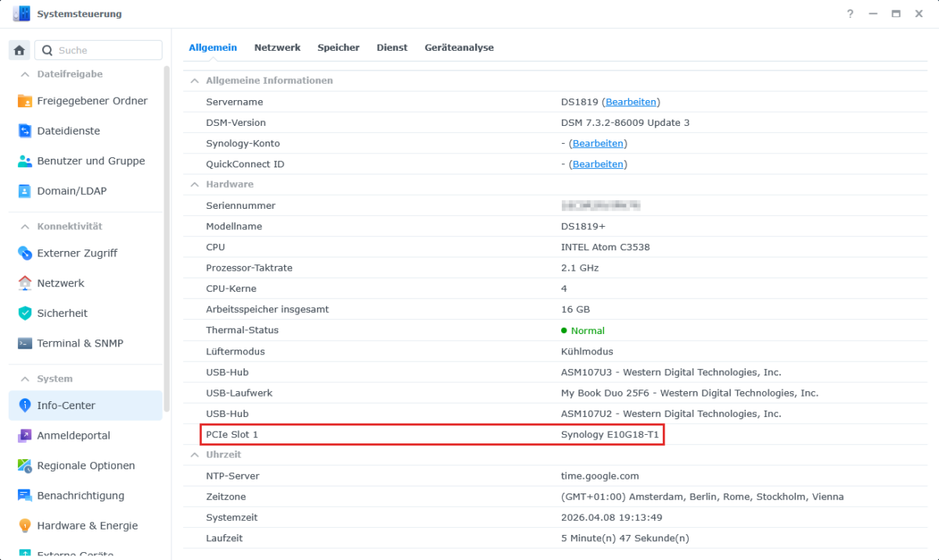Collapse the Hardware section
Screen dimensions: 939x560
[x=194, y=185]
